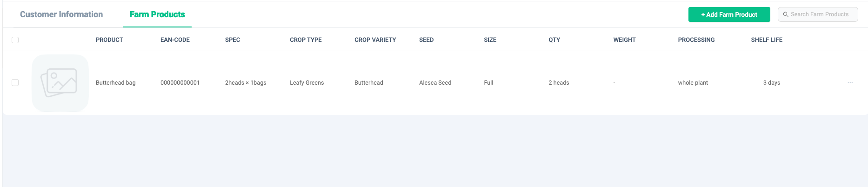Click the PROCESSING column header
Image resolution: width=868 pixels, height=187 pixels.
click(696, 40)
